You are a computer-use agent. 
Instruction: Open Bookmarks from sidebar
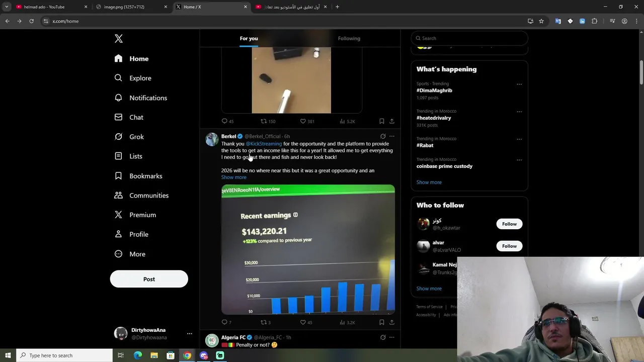click(138, 176)
